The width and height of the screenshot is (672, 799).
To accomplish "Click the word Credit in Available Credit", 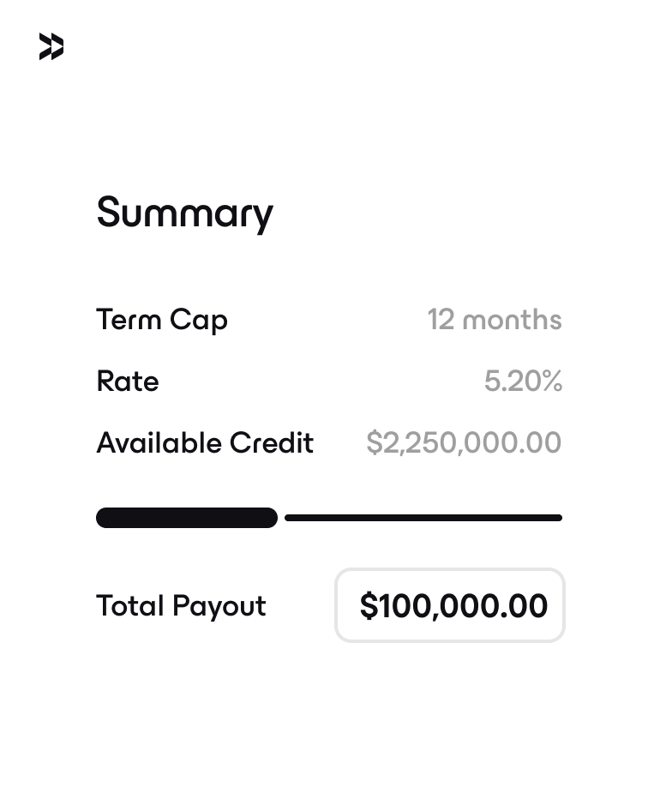I will 271,443.
